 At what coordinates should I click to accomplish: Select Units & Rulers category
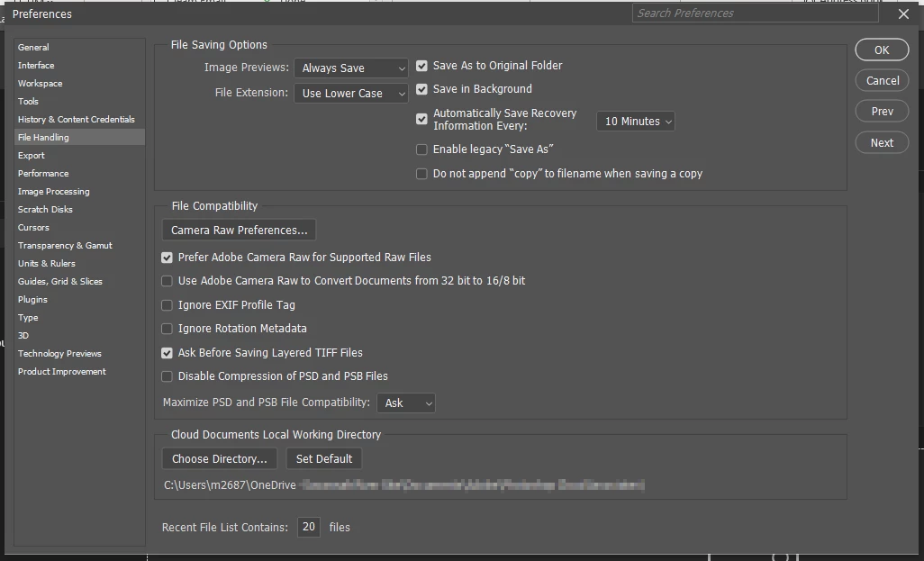point(79,264)
